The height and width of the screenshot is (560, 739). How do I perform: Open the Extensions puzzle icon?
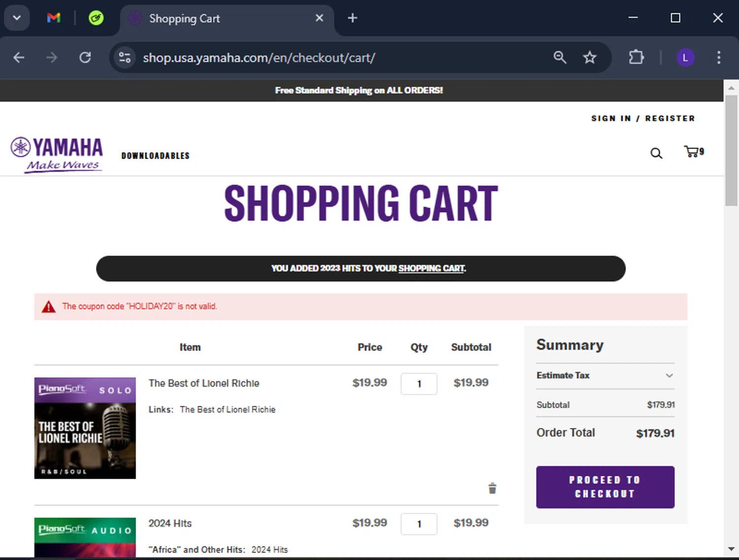636,58
